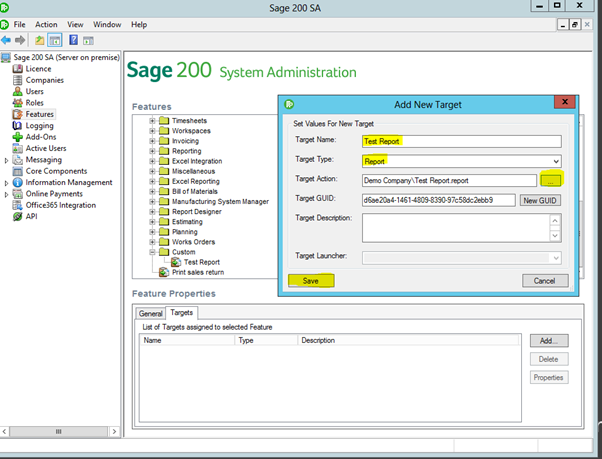The image size is (602, 459).
Task: Toggle the Show/Hide console tree icon
Action: (x=55, y=40)
